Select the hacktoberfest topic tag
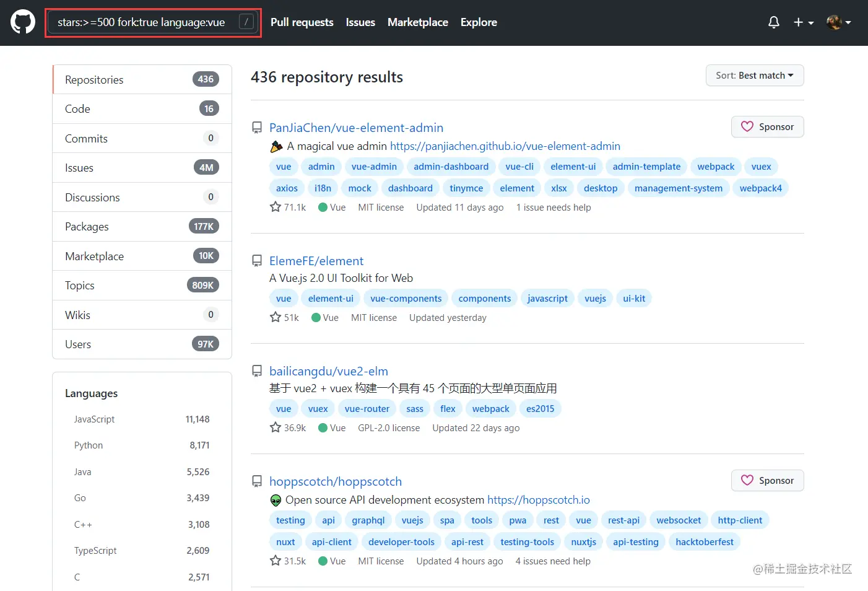Screen dimensions: 868x591 click(x=705, y=542)
